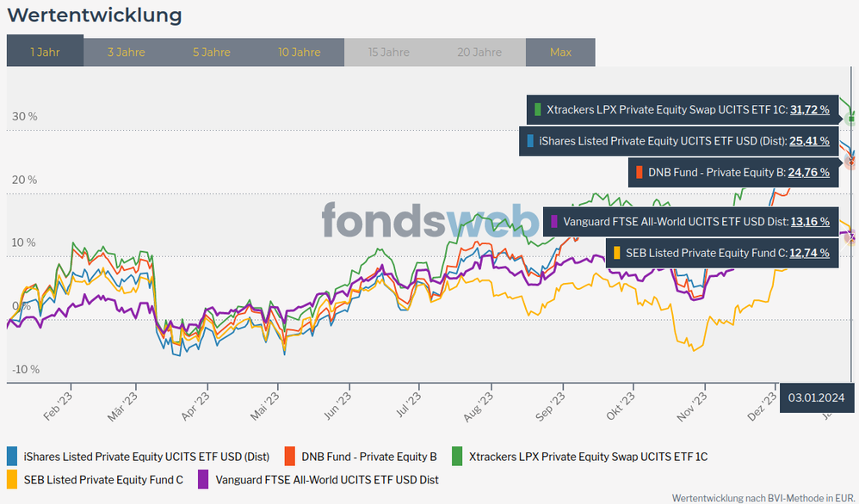Switch to the 5 Jahre tab
Screen dimensions: 859x504
pos(211,52)
